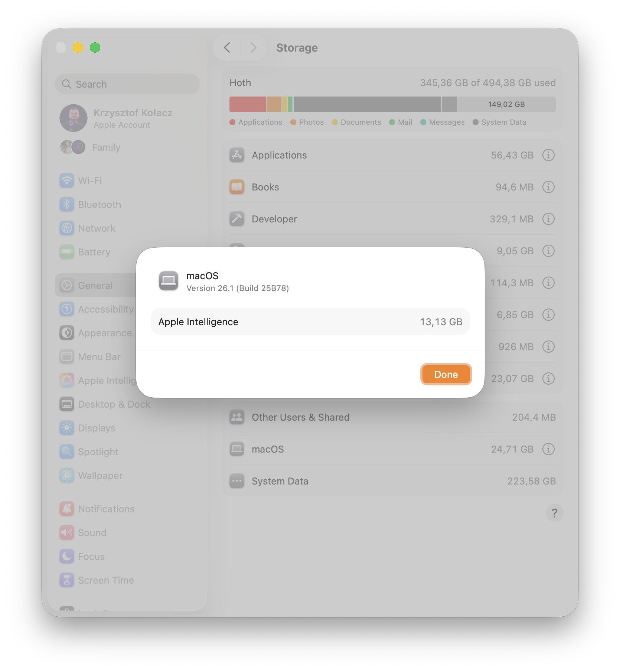
Task: Open info for the 23,07 GB row
Action: (x=548, y=378)
